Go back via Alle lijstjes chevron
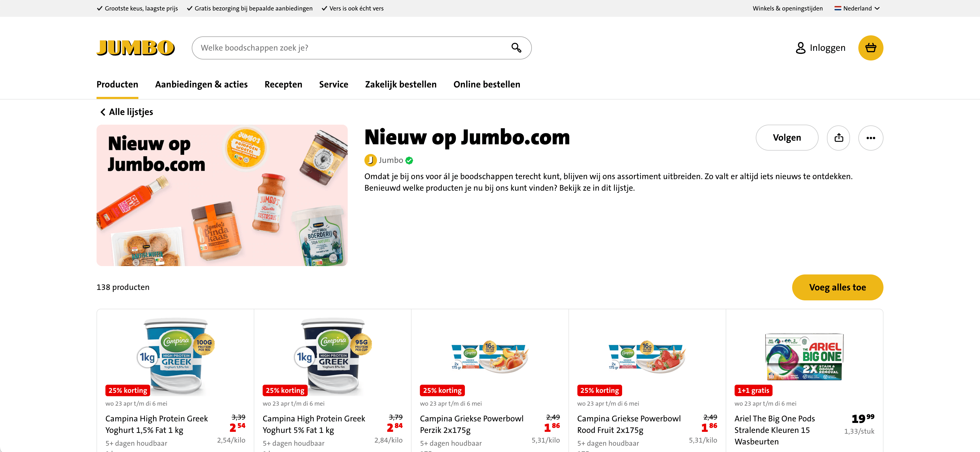This screenshot has width=980, height=452. [103, 112]
